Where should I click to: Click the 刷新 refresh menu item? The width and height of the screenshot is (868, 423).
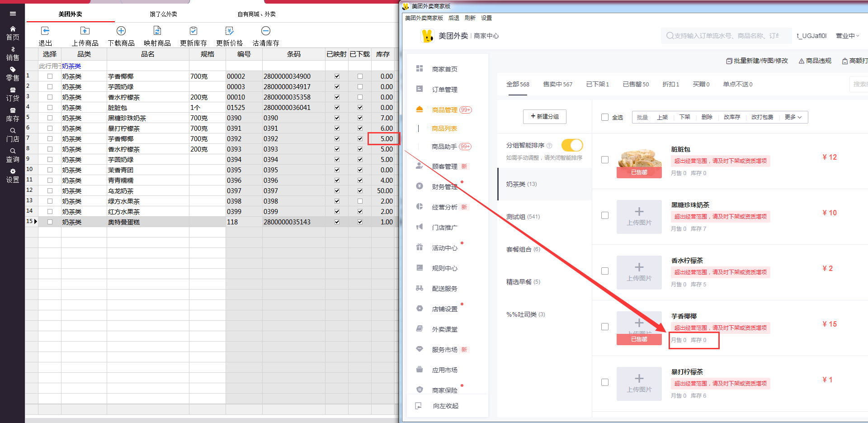point(470,18)
